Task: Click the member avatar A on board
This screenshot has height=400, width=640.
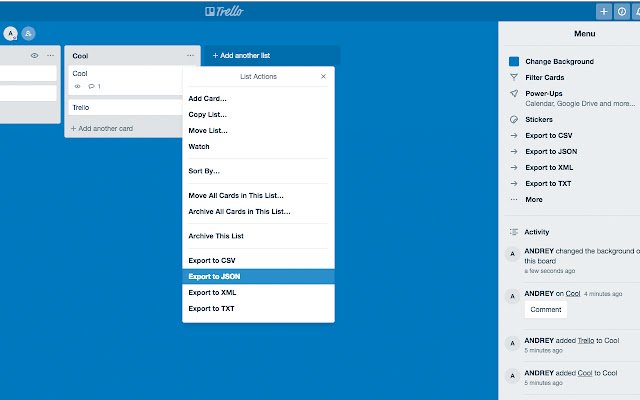Action: (x=11, y=33)
